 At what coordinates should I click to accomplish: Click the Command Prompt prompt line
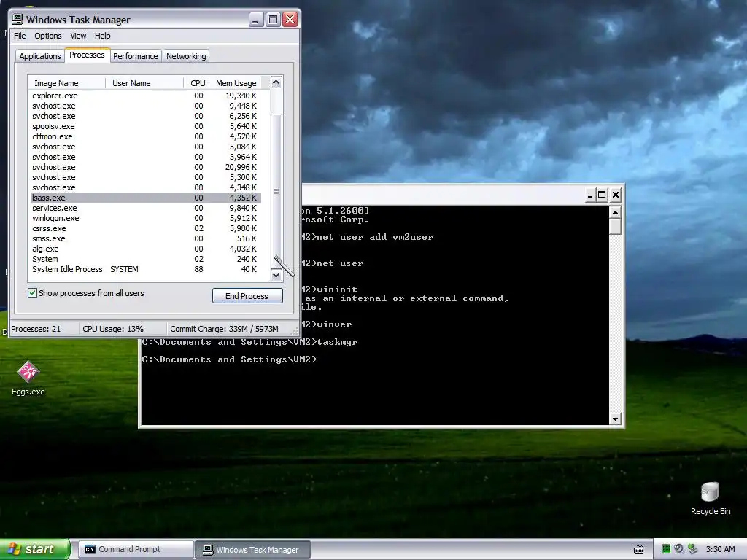229,359
